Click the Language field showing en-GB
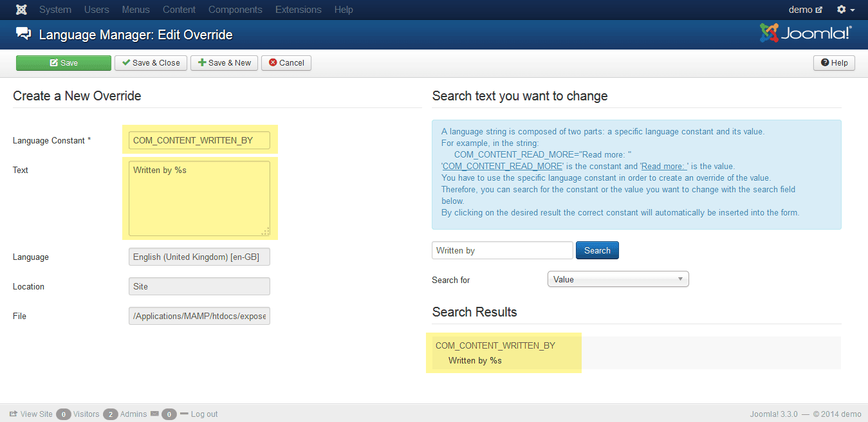868x422 pixels. point(199,257)
